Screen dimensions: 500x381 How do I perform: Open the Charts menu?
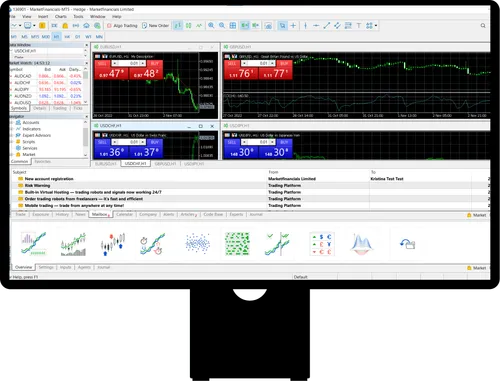(61, 16)
